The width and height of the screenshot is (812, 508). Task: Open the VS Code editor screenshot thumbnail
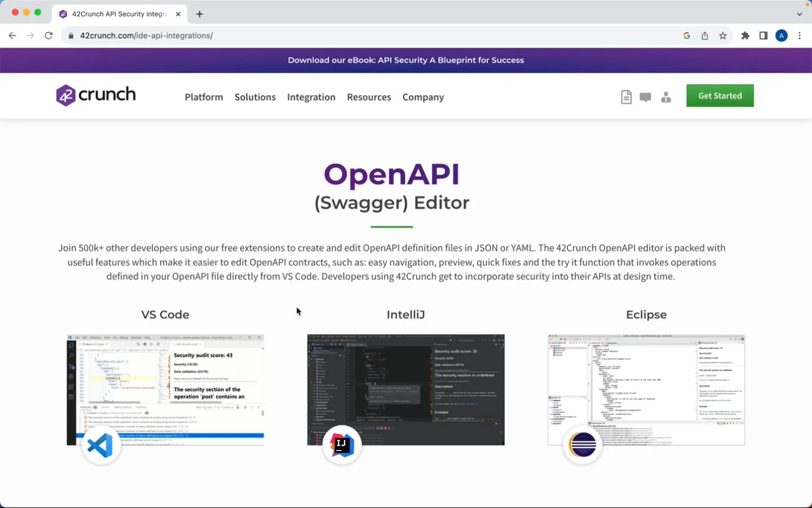click(165, 390)
